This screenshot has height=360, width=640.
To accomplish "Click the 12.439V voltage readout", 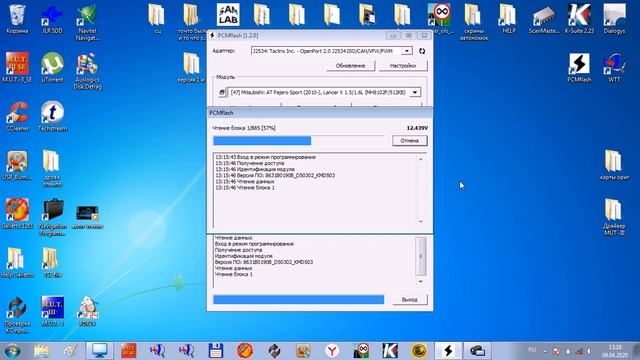I will [417, 128].
